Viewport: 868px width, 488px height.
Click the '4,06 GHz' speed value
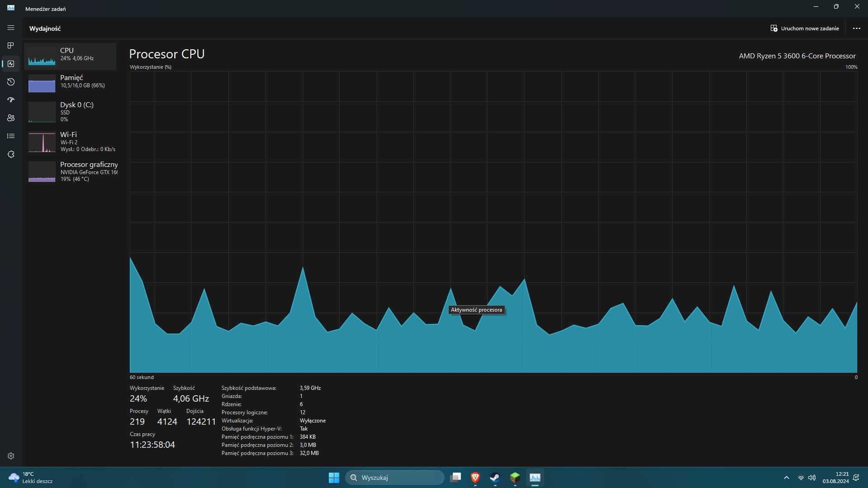pyautogui.click(x=191, y=398)
